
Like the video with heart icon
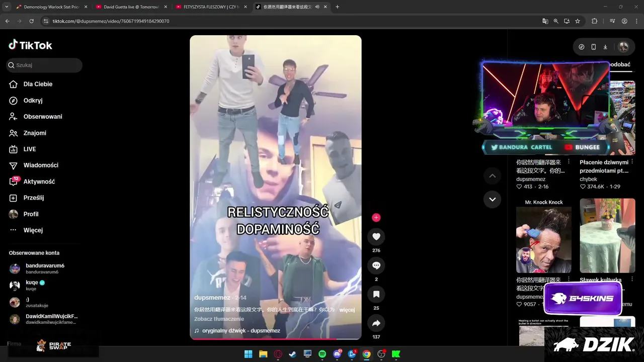click(x=376, y=237)
